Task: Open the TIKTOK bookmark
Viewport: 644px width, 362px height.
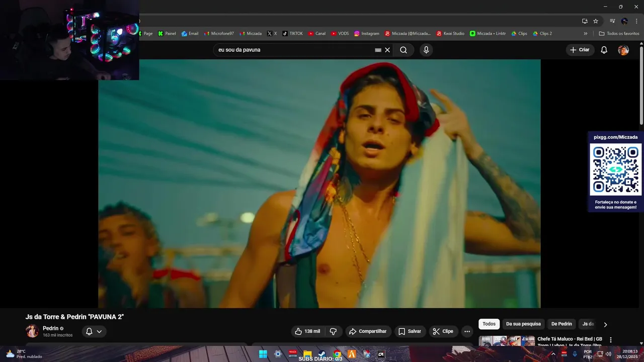Action: (292, 34)
